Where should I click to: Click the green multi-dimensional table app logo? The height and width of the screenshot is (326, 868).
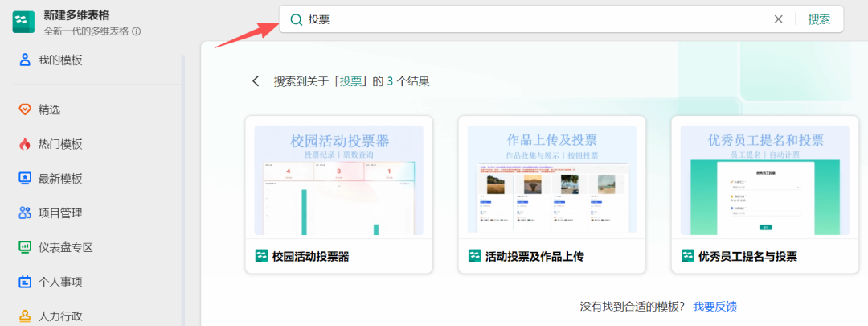coord(24,23)
